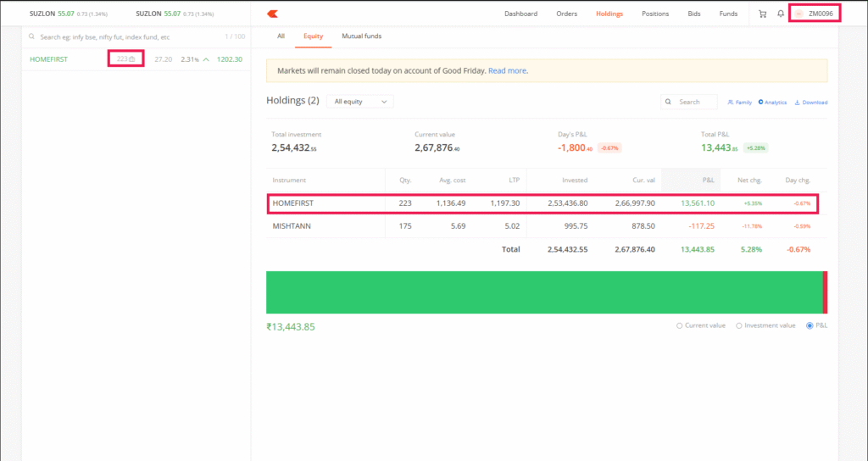Screen dimensions: 868x461
Task: Open the Positions page
Action: [655, 14]
